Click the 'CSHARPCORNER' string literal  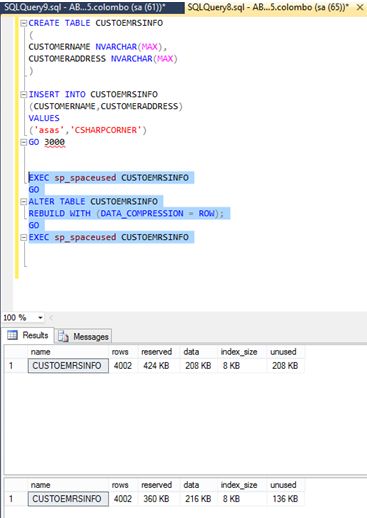[x=106, y=130]
